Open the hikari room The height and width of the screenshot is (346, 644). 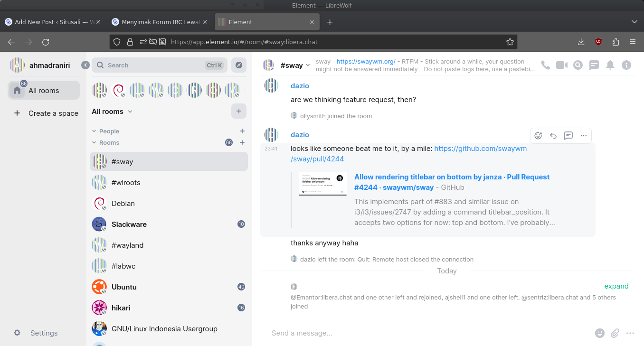pos(169,308)
